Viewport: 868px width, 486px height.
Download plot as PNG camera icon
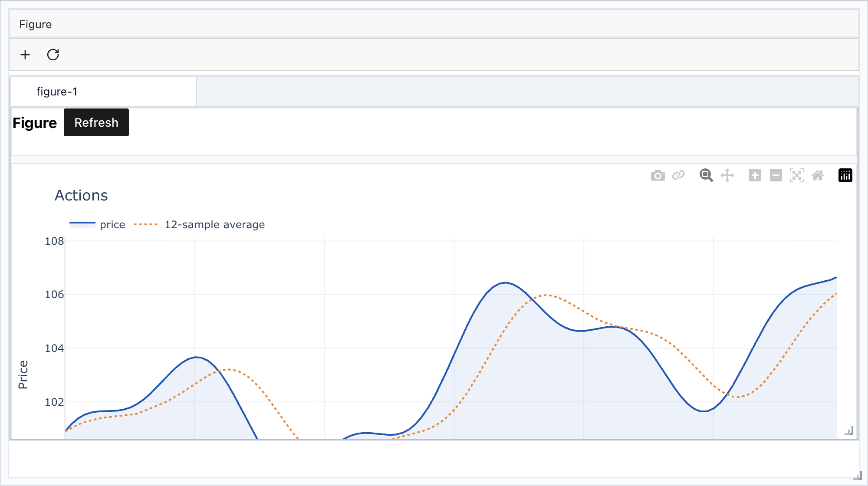(658, 175)
